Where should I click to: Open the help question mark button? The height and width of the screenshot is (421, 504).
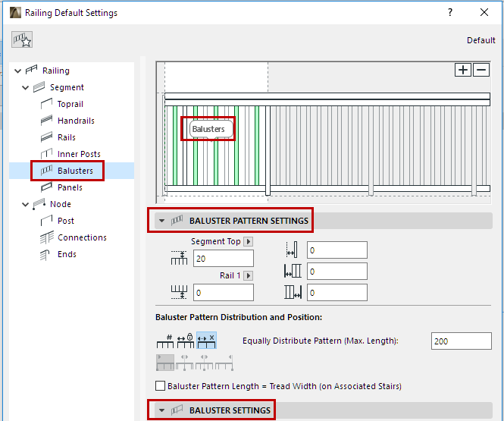tap(450, 13)
